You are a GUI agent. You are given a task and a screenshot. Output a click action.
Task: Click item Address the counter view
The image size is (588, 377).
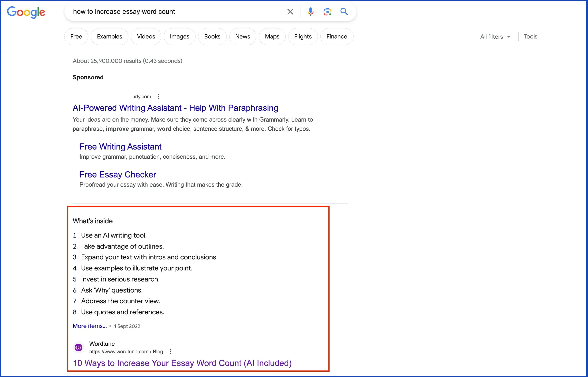point(121,301)
